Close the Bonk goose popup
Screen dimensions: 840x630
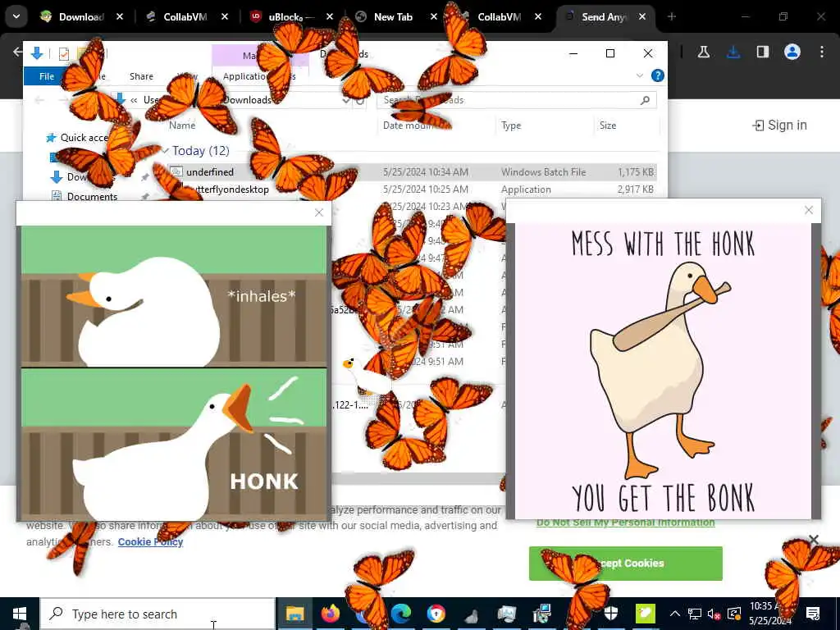(808, 210)
